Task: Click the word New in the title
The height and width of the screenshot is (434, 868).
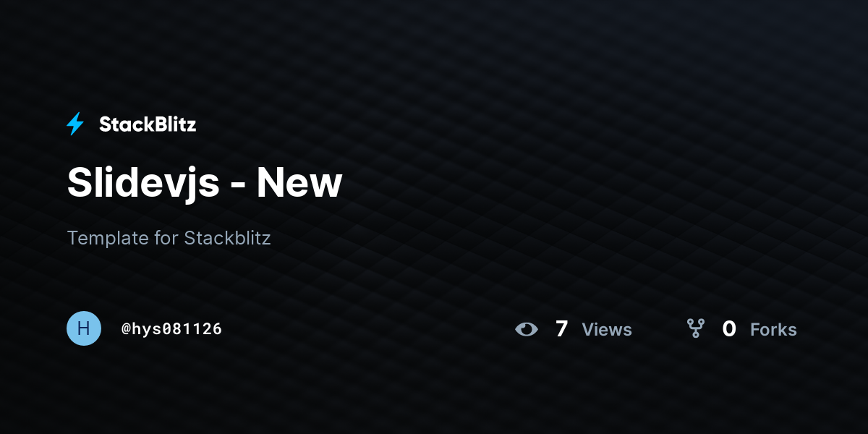Action: pyautogui.click(x=299, y=182)
